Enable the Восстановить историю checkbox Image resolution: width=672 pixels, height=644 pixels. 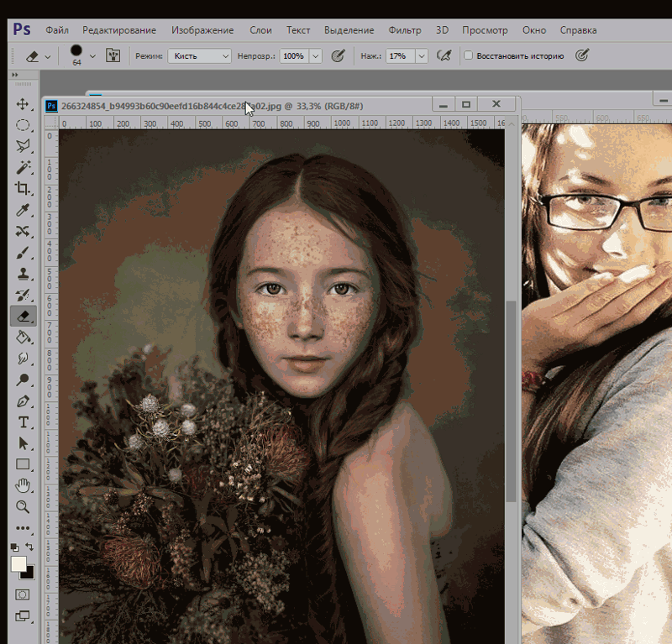pos(469,56)
